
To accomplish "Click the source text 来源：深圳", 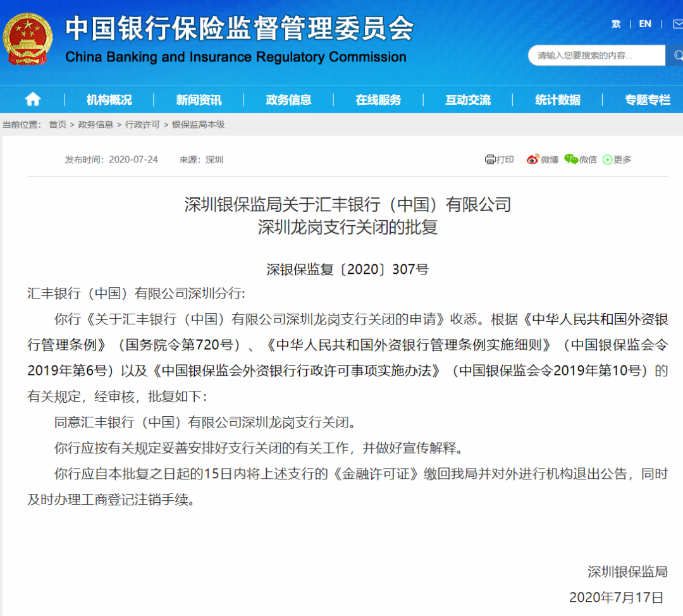I will pos(201,160).
